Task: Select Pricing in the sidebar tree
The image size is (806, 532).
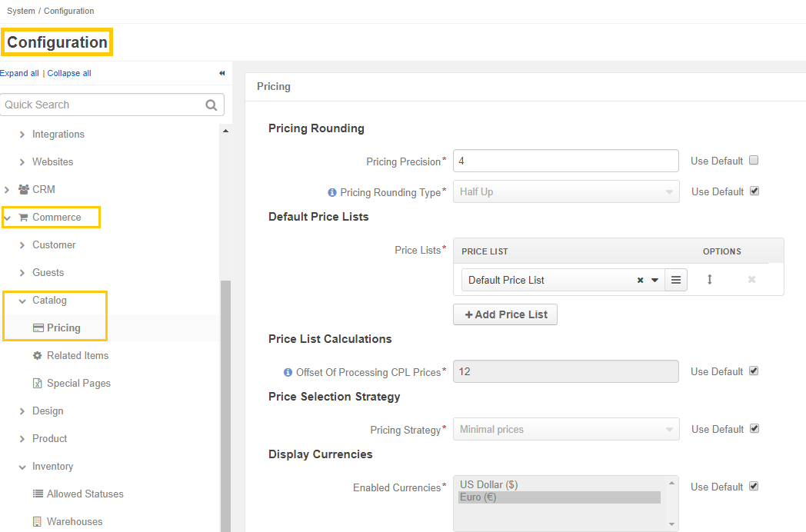Action: pyautogui.click(x=64, y=328)
